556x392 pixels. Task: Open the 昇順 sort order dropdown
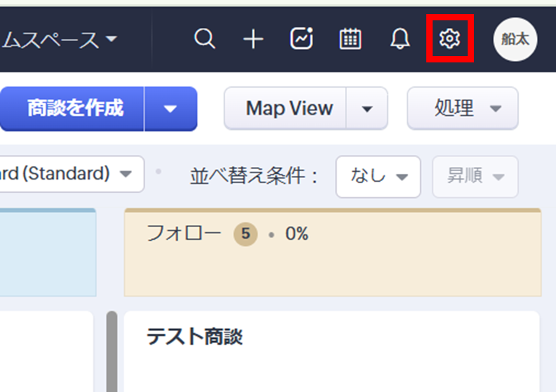pyautogui.click(x=475, y=177)
